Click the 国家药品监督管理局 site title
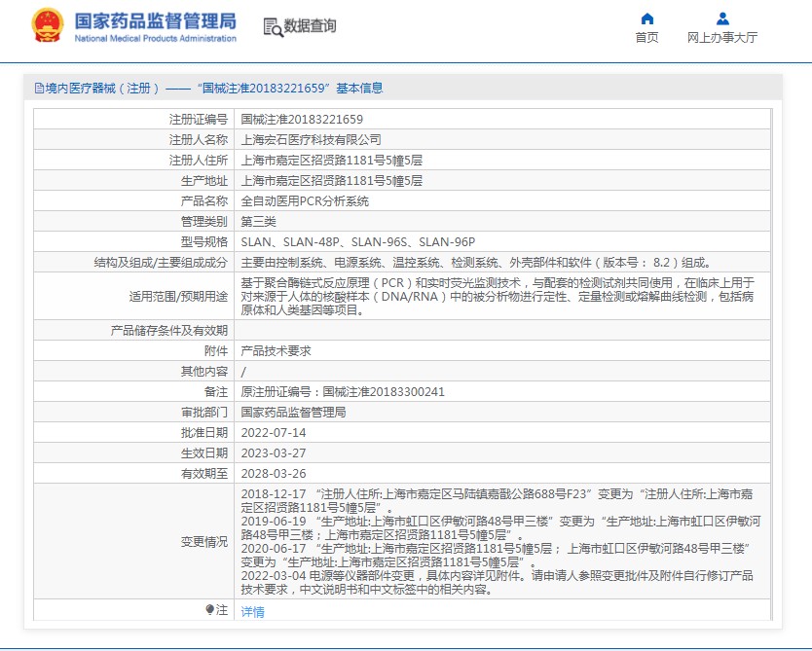Image resolution: width=812 pixels, height=651 pixels. (155, 20)
